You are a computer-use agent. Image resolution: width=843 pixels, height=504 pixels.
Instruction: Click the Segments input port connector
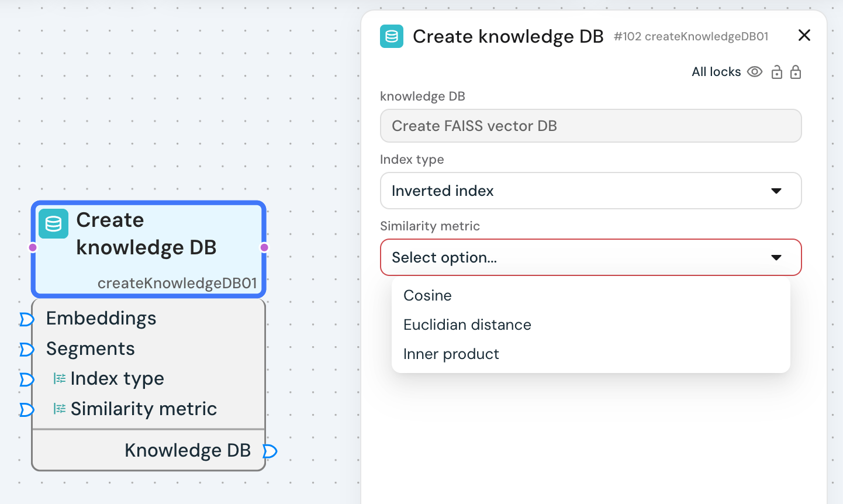[x=26, y=350]
